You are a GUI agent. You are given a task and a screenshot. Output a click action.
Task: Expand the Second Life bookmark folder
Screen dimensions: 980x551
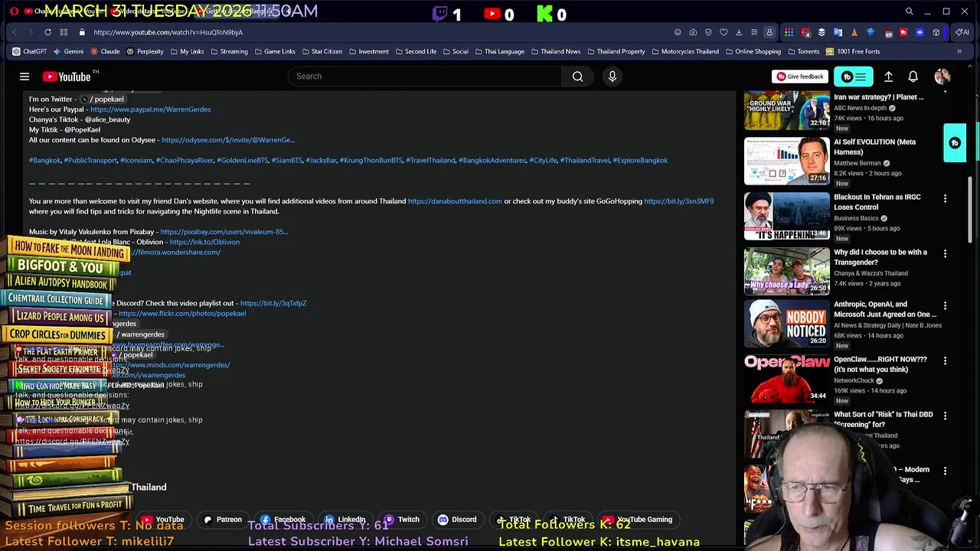415,51
